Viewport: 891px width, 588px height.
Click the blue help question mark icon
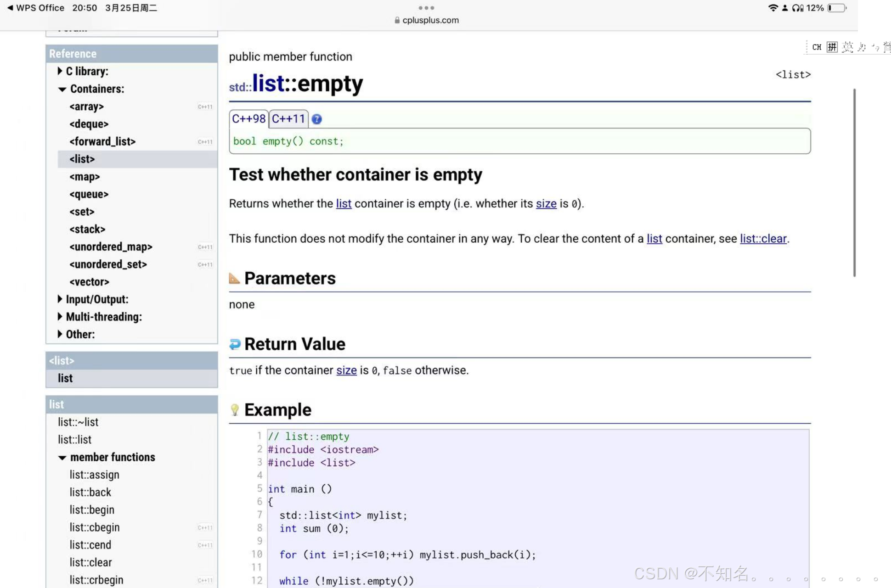click(x=316, y=119)
